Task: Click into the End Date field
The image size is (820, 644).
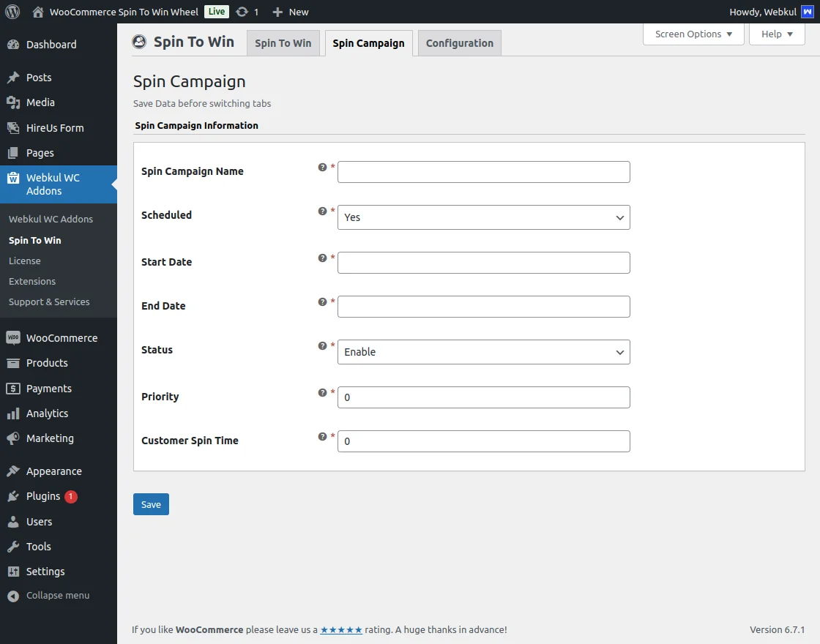Action: (483, 307)
